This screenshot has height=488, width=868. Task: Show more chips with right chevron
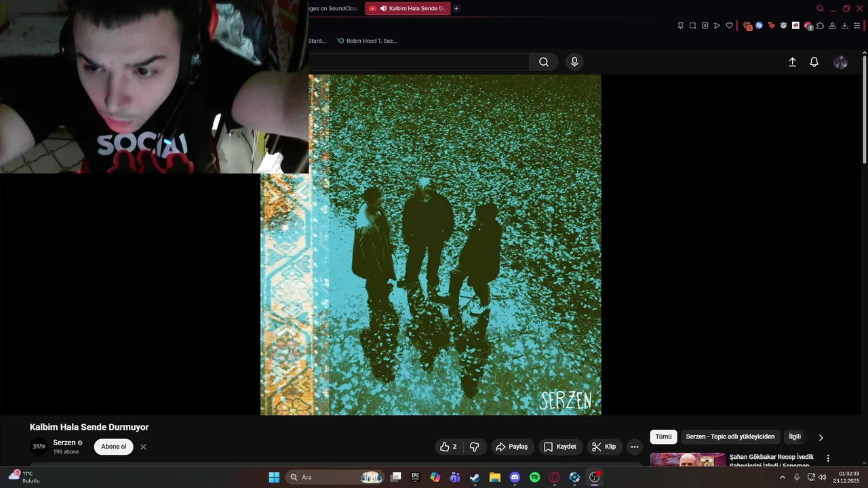(x=821, y=438)
